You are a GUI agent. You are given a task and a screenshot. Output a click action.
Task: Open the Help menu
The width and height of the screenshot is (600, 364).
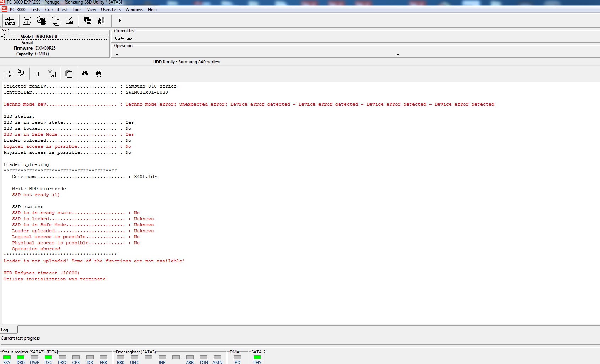pos(152,10)
